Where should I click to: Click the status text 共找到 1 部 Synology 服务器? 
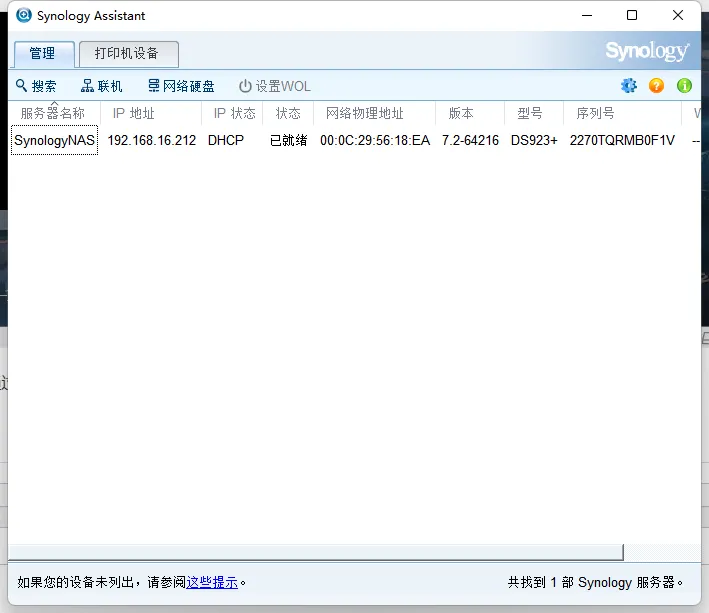pos(595,582)
